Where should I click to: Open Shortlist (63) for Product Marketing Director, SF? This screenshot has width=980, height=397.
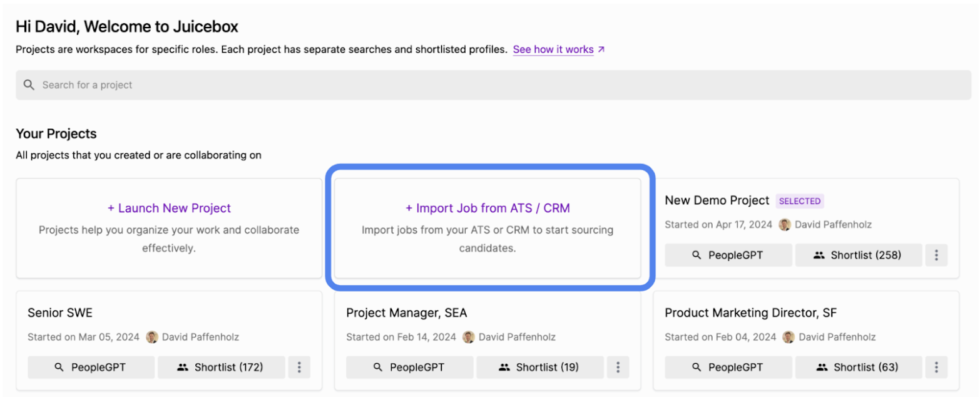tap(859, 367)
